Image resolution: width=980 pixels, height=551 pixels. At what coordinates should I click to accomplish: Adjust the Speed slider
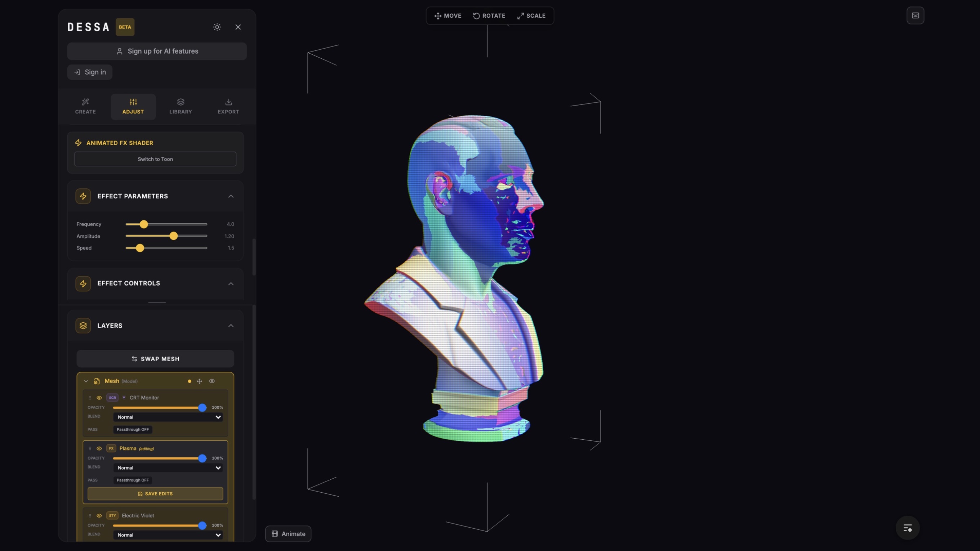[x=166, y=248]
